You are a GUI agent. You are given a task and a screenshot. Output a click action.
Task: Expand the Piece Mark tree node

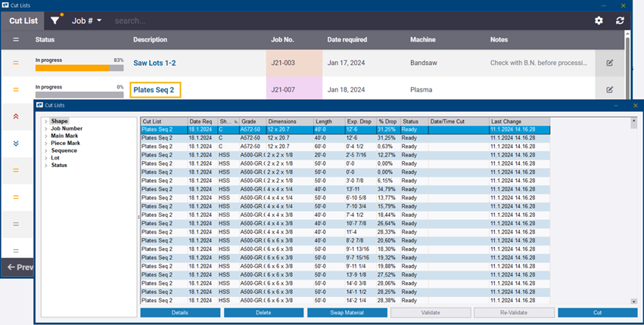(x=46, y=144)
